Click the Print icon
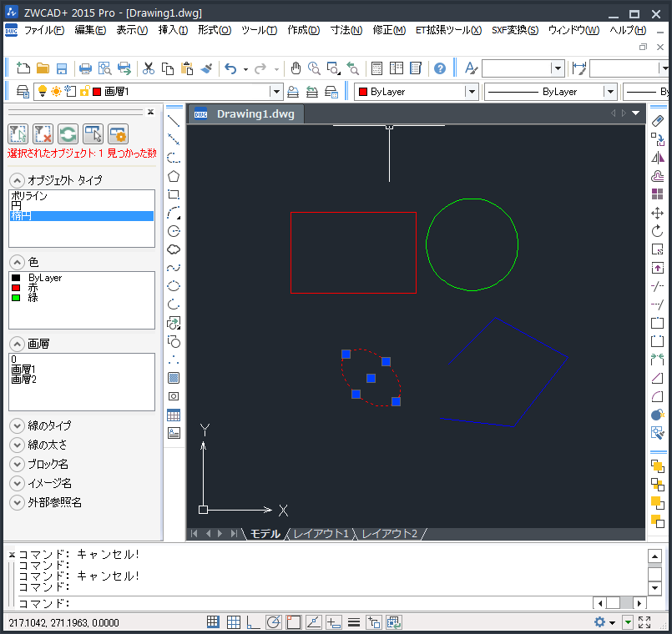 point(85,68)
